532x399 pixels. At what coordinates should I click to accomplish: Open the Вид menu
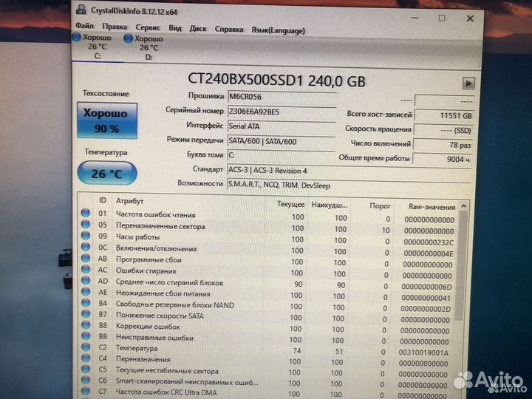pyautogui.click(x=175, y=28)
